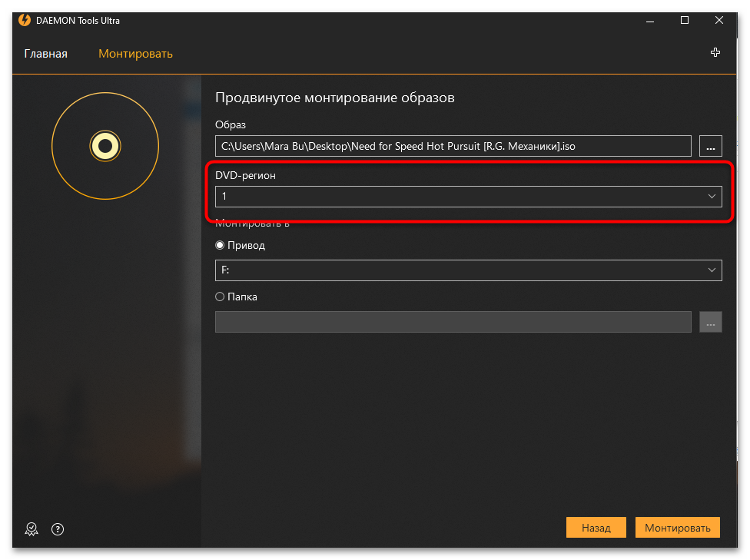The width and height of the screenshot is (750, 560).
Task: Open the drive letter F: dropdown
Action: 468,270
